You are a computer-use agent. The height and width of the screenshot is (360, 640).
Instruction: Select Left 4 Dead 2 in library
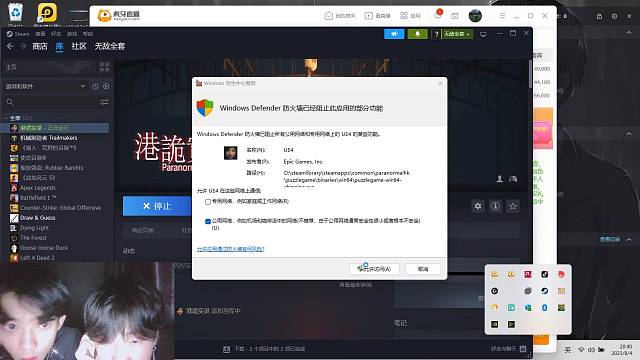[x=55, y=258]
